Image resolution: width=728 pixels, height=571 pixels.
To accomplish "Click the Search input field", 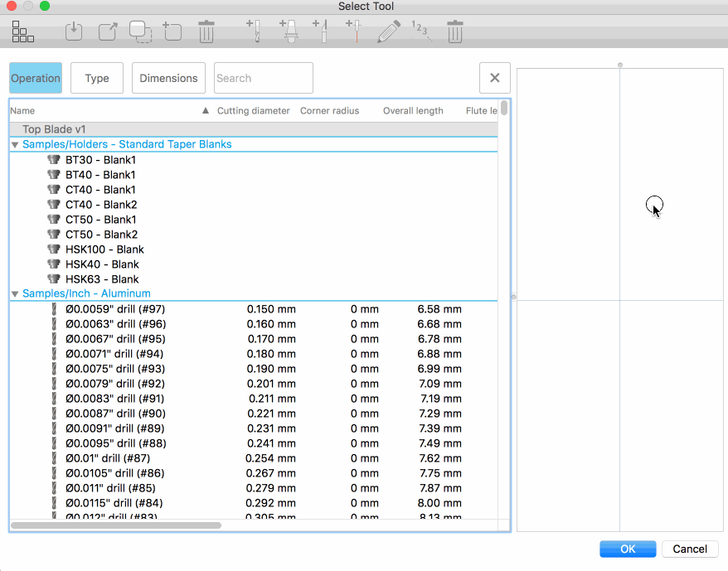I will 263,78.
